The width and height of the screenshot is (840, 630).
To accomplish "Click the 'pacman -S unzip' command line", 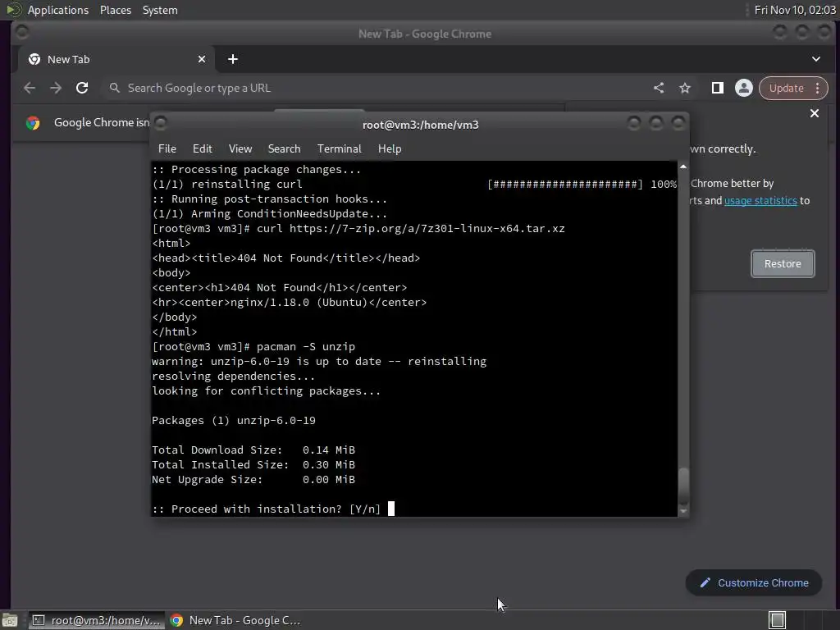I will (253, 346).
